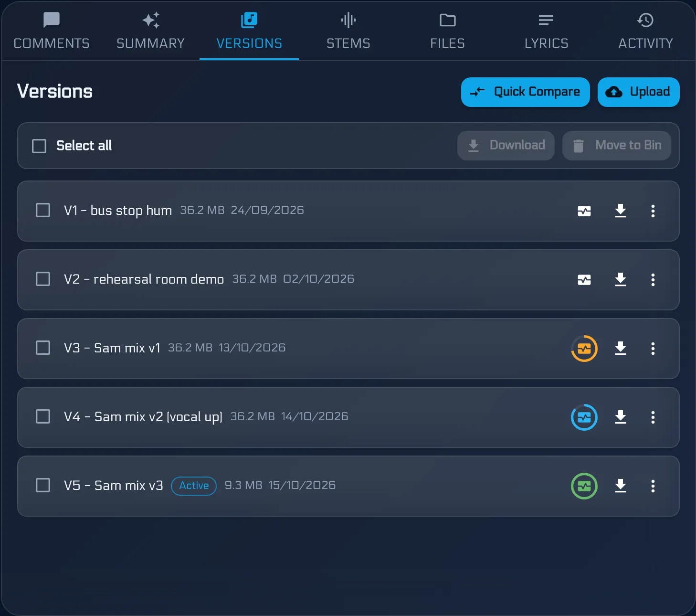Click the V3 - Sam mix v1 title
Screen dimensions: 696x616
tap(112, 348)
